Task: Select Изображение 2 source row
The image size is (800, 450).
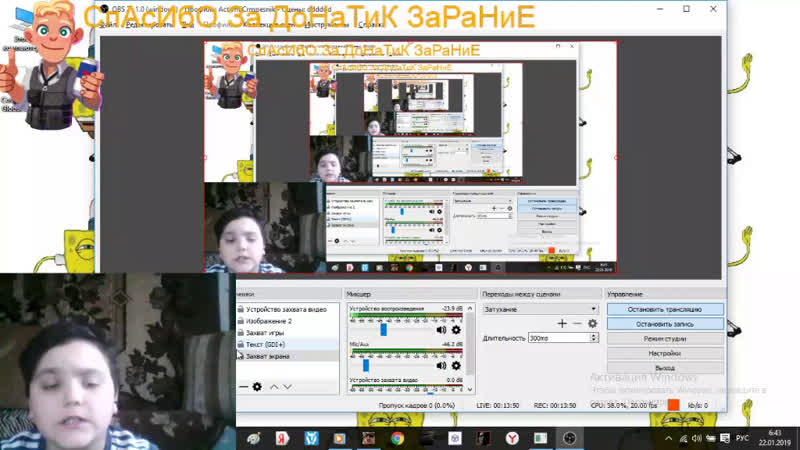Action: click(287, 321)
